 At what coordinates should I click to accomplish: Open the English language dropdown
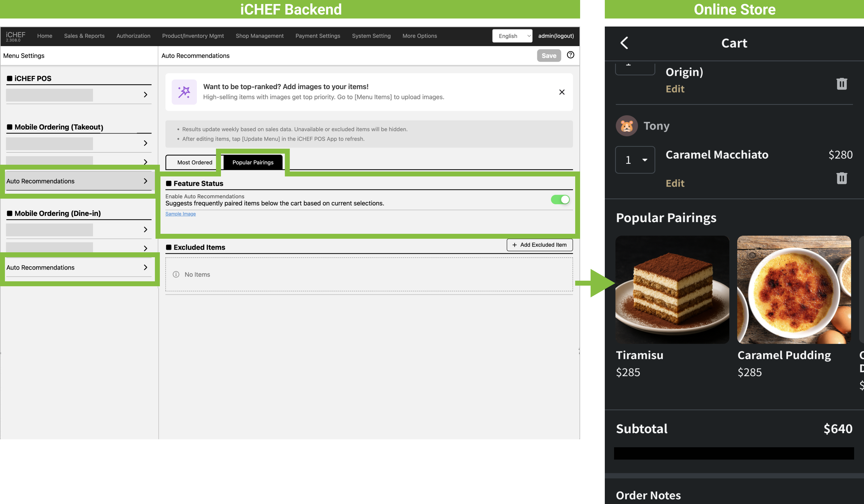pos(512,36)
